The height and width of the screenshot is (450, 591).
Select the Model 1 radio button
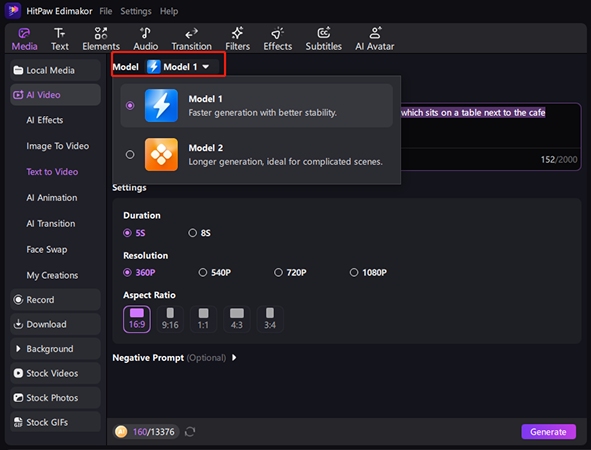pos(130,106)
